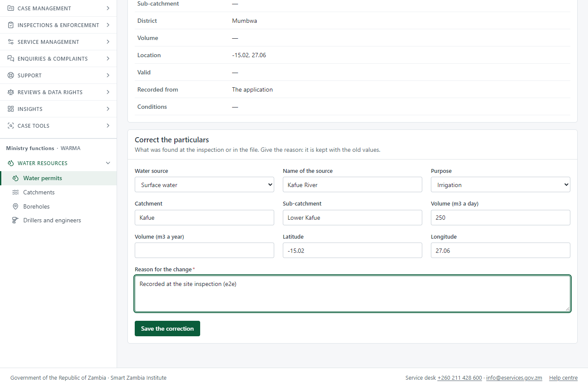This screenshot has height=387, width=588.
Task: Click the Sub-catchment input field
Action: click(353, 218)
